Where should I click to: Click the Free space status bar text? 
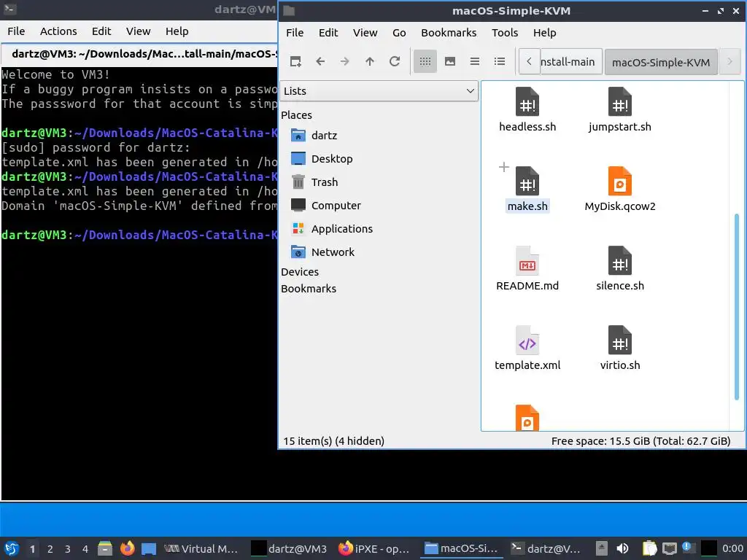tap(640, 441)
